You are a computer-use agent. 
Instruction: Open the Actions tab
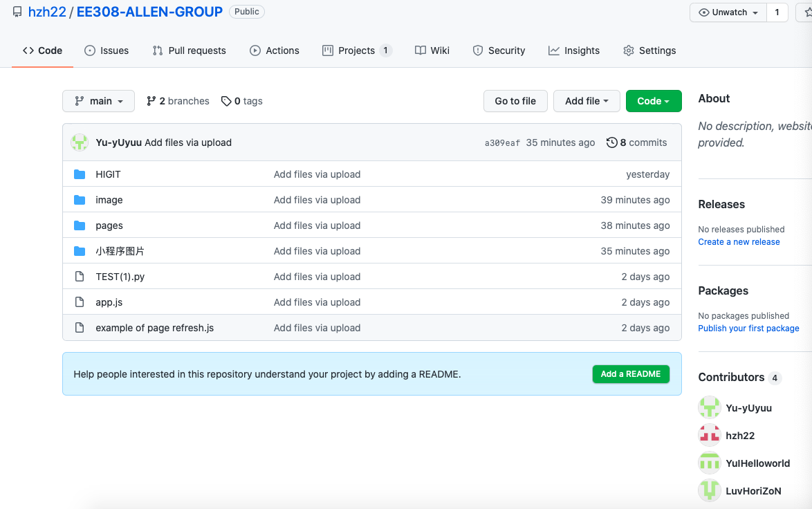275,50
